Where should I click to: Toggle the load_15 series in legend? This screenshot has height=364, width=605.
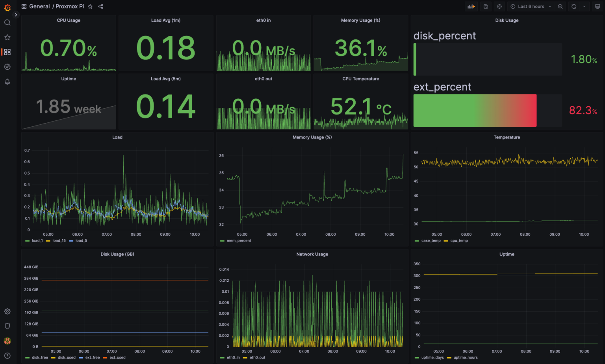59,241
